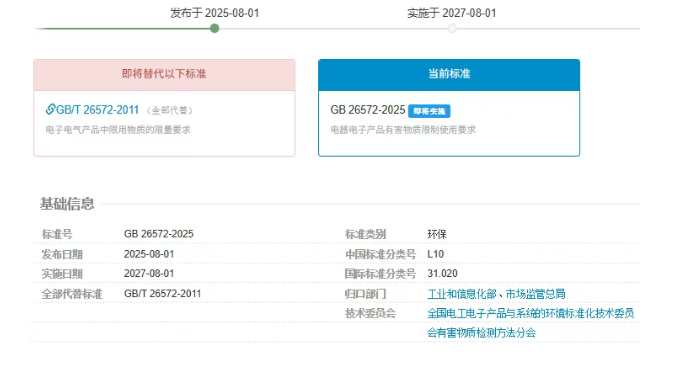The width and height of the screenshot is (675, 365).
Task: Open the 市场监管总局 department link
Action: point(535,294)
